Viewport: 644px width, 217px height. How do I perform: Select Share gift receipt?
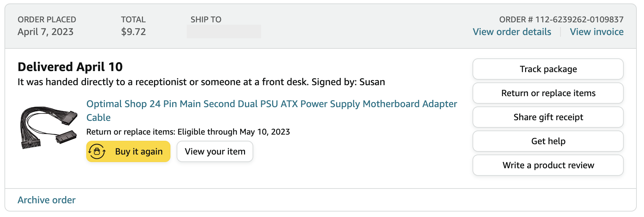pyautogui.click(x=548, y=117)
